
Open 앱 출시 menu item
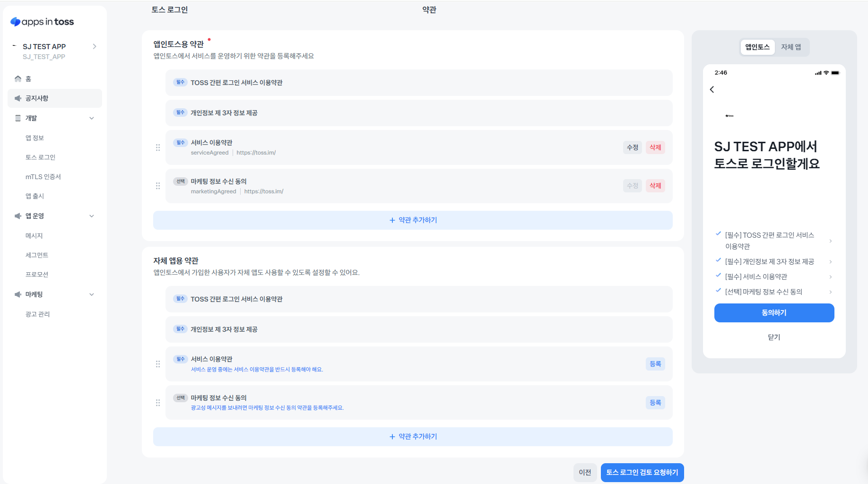point(35,196)
